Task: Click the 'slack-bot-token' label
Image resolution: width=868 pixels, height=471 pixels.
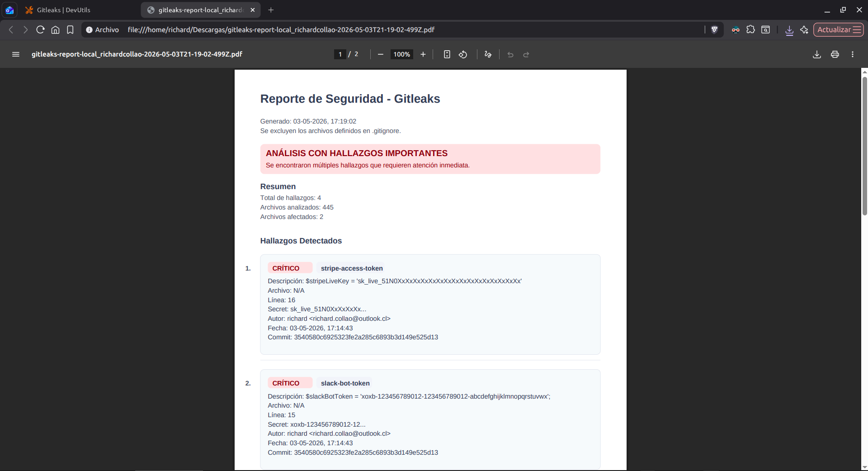Action: [345, 383]
